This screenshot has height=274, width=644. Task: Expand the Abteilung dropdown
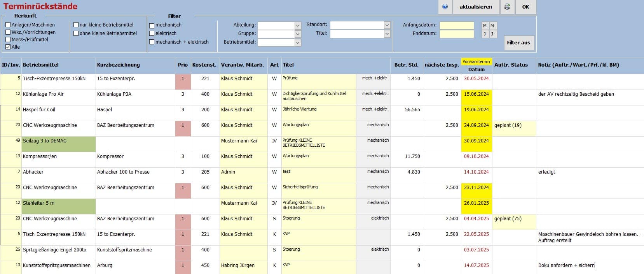pyautogui.click(x=298, y=25)
